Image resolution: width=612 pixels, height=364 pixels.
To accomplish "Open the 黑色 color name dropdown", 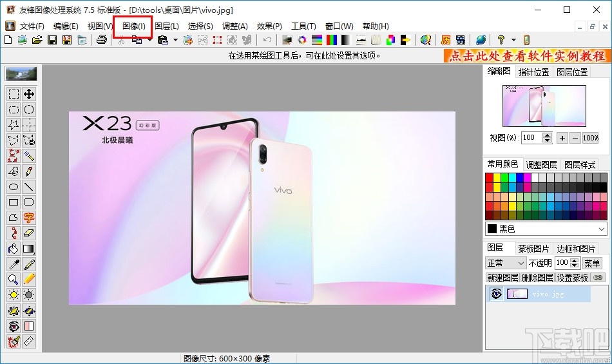I will 602,229.
